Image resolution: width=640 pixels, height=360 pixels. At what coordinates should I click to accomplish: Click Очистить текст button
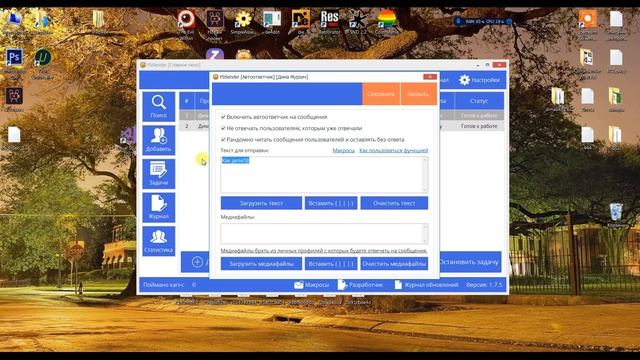[x=394, y=203]
